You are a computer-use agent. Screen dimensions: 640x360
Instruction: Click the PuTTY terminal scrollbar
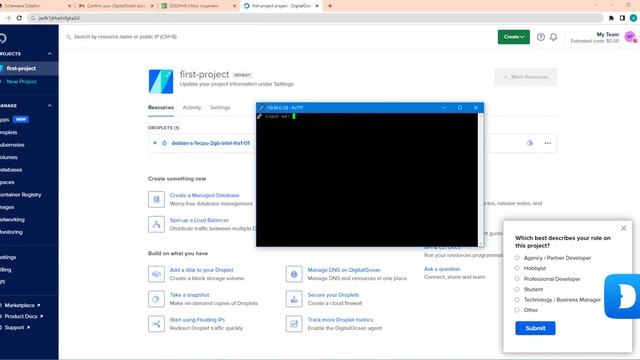[480, 180]
